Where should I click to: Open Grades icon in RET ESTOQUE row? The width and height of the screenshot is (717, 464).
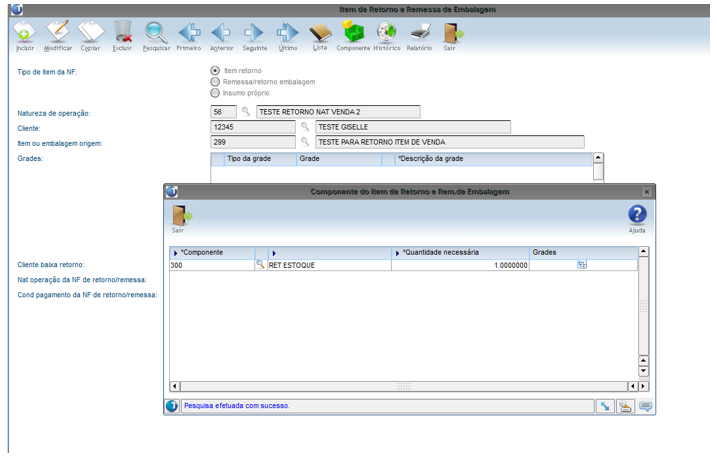click(x=582, y=264)
